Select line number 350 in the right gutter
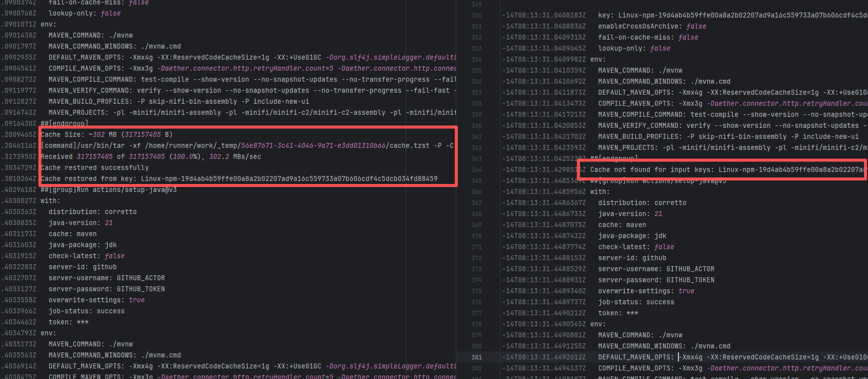This screenshot has width=868, height=379. (x=476, y=16)
